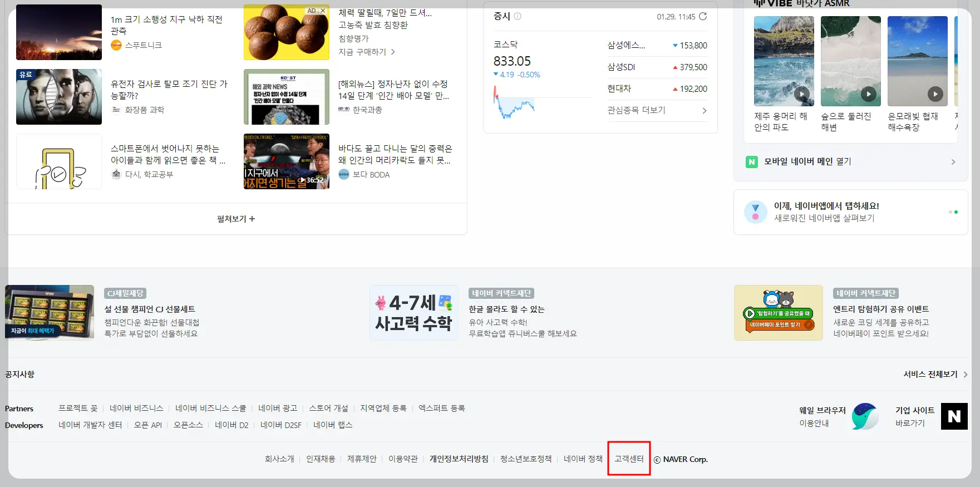Open 회사소개 footer link
Image resolution: width=980 pixels, height=487 pixels.
coord(279,459)
